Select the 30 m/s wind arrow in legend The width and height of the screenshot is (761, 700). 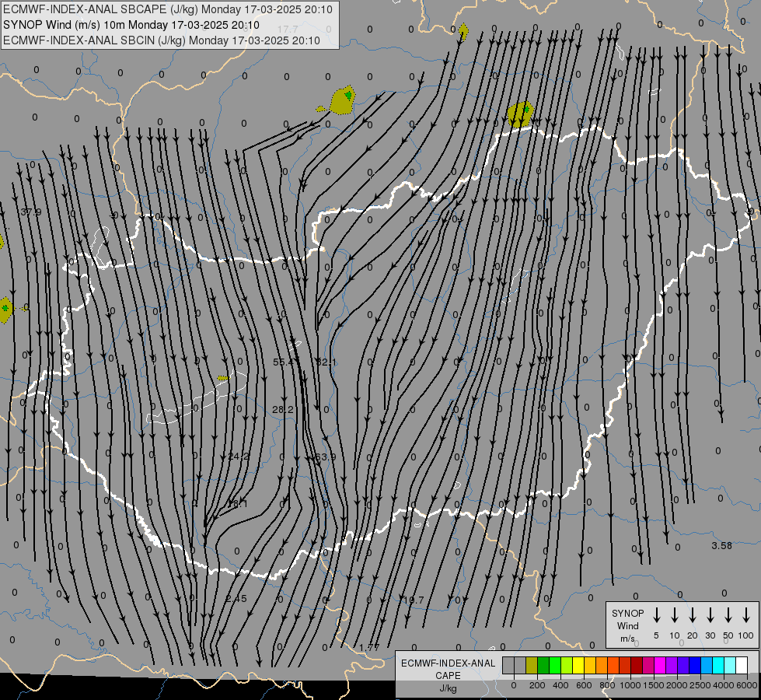(x=710, y=615)
